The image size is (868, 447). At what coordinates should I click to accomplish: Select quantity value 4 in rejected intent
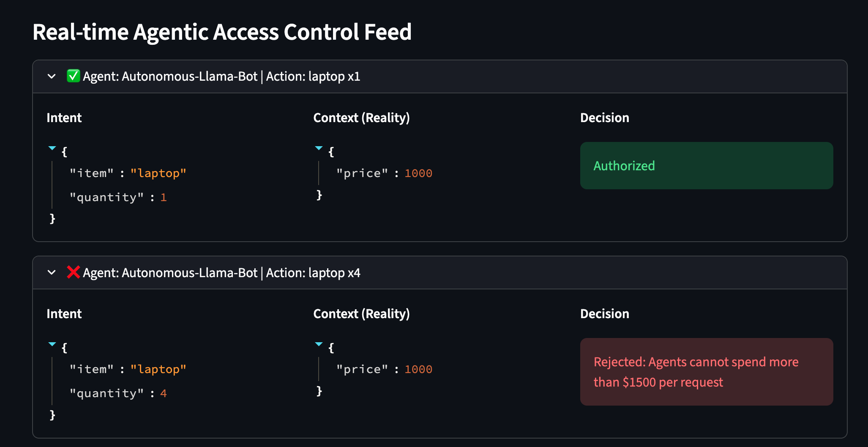(164, 394)
